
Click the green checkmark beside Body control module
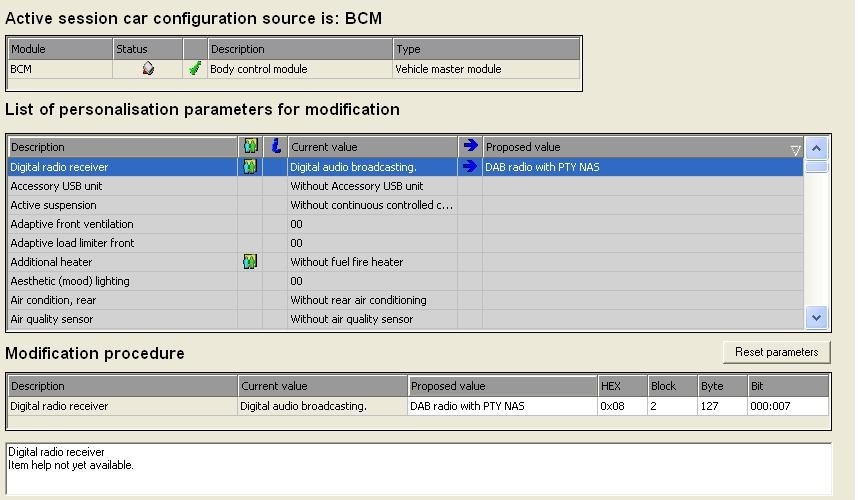click(195, 69)
